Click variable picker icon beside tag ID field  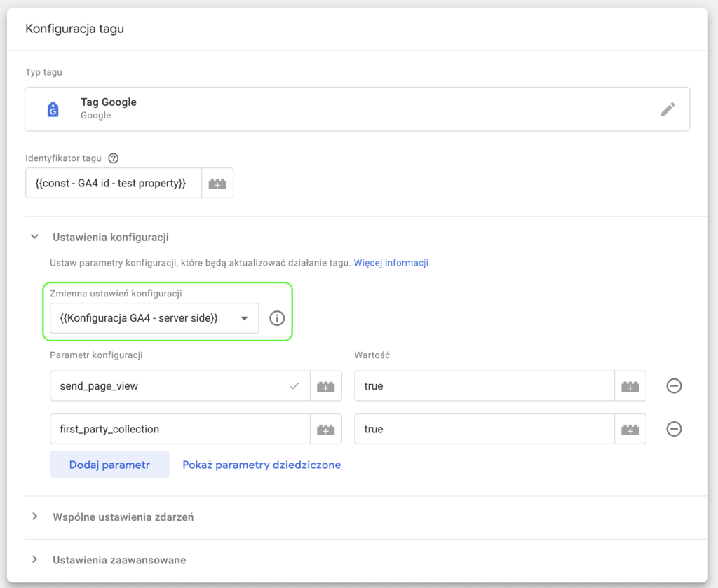pos(217,183)
